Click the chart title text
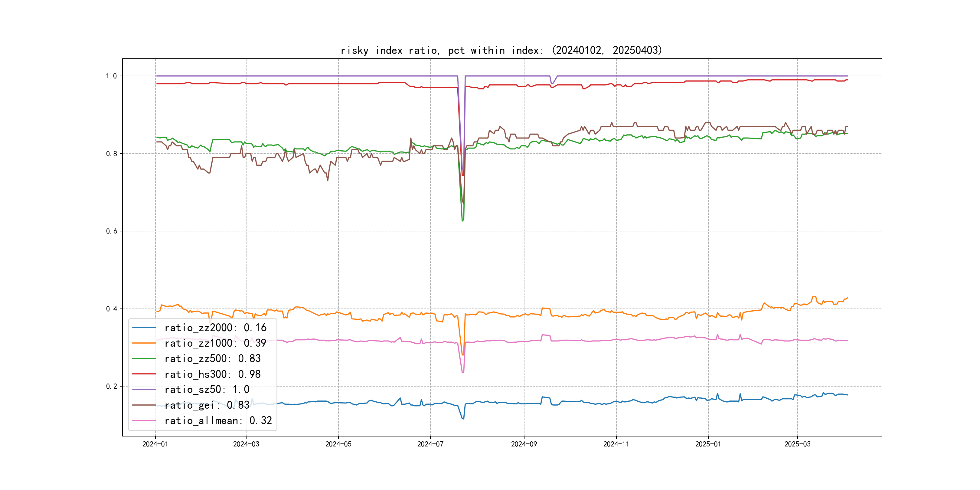Screen dimensions: 980x490 pyautogui.click(x=501, y=50)
